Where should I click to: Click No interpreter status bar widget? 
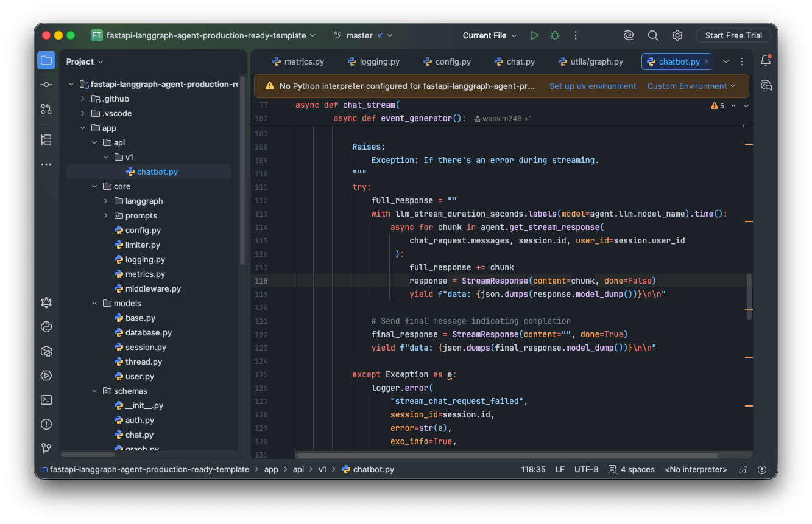(696, 470)
